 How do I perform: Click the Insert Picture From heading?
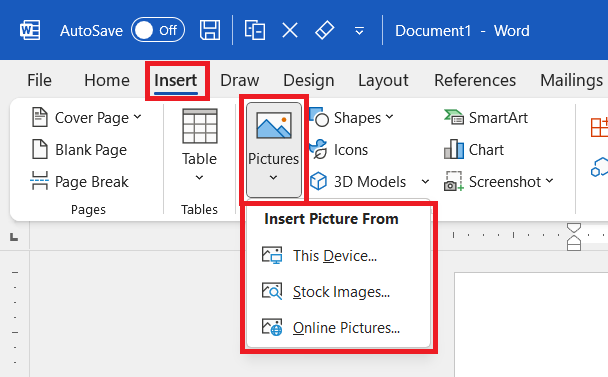331,219
